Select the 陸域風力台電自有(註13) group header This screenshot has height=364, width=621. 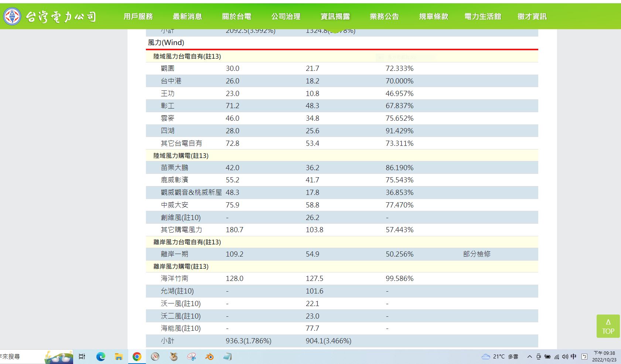(x=187, y=56)
